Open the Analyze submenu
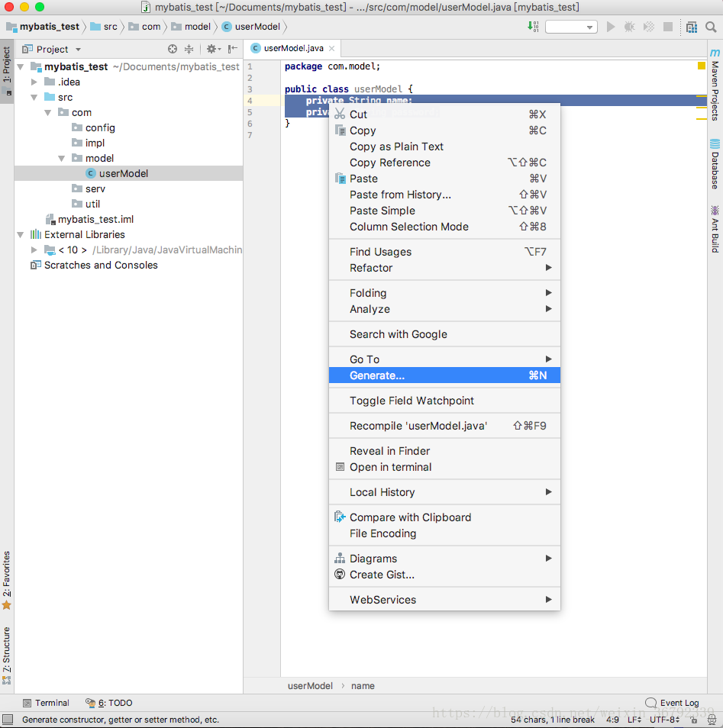The height and width of the screenshot is (728, 723). [x=444, y=309]
